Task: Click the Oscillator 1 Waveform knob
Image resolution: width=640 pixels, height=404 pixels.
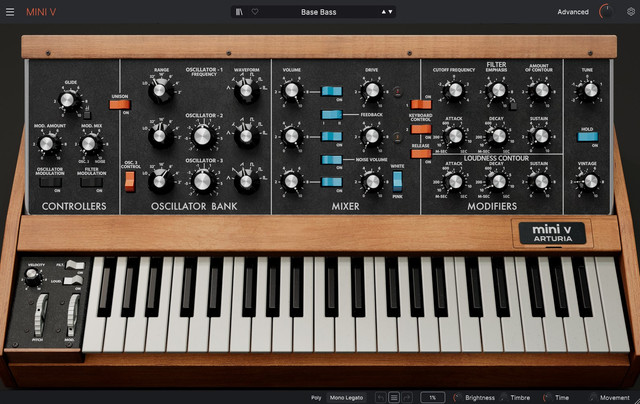Action: click(x=246, y=91)
